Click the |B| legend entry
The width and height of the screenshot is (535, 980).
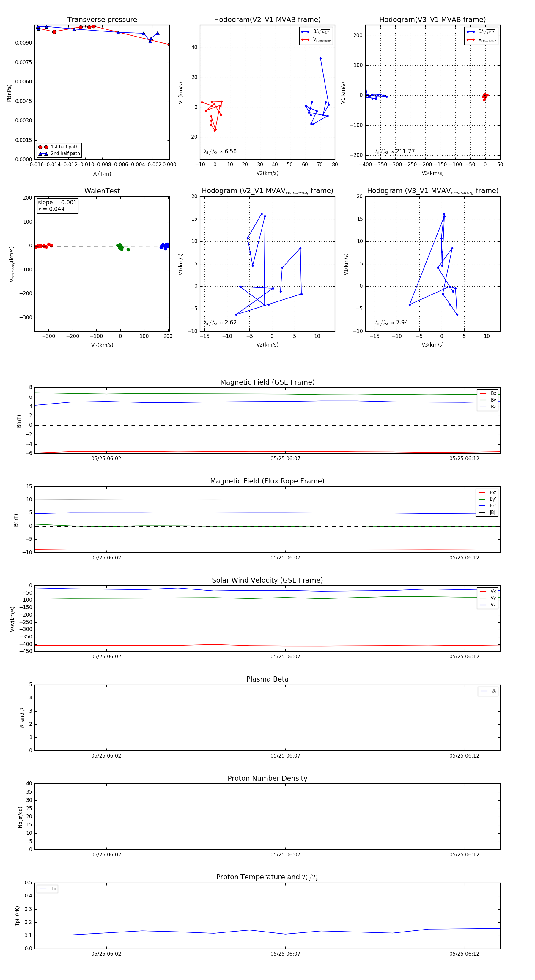487,513
